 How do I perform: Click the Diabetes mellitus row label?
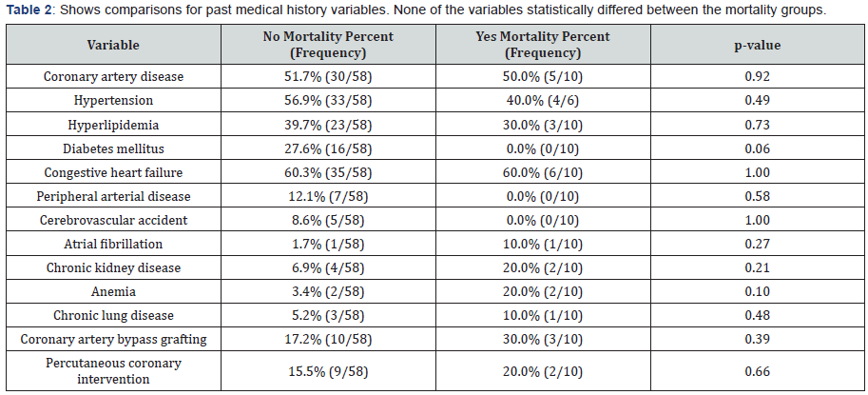113,148
